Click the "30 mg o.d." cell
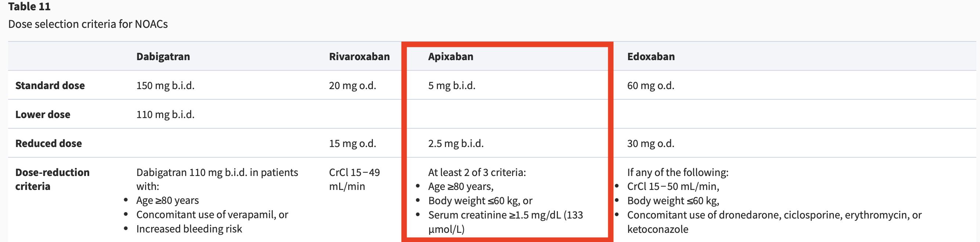Viewport: 980px width, 242px height. (x=650, y=143)
